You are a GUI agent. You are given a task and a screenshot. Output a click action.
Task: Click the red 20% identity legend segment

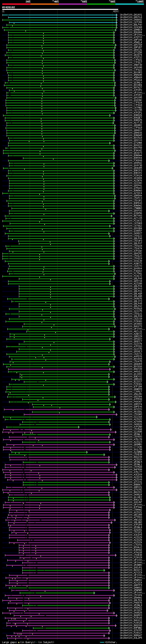(16, 4)
